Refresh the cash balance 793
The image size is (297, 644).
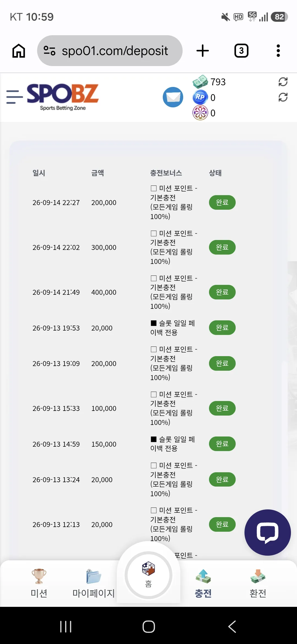(283, 82)
